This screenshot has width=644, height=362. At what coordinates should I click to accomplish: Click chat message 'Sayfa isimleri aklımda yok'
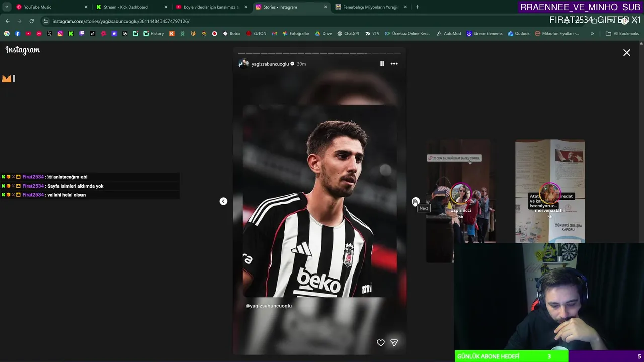[75, 186]
